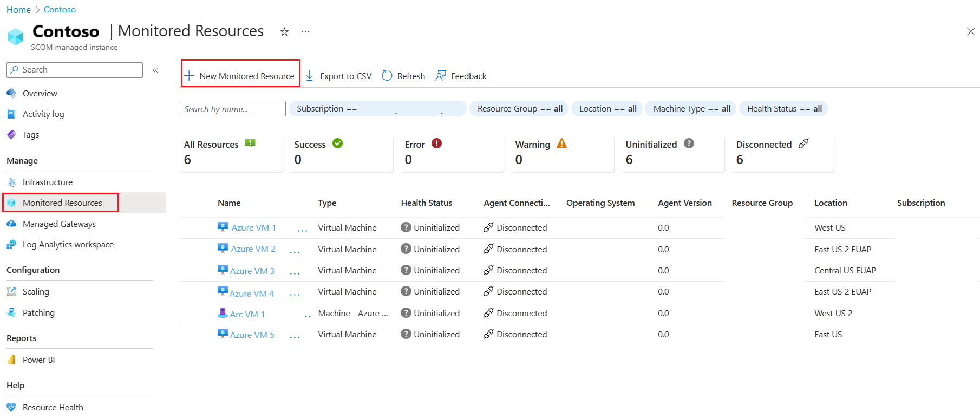Sort by the Health Status column header
The height and width of the screenshot is (418, 980).
point(426,203)
